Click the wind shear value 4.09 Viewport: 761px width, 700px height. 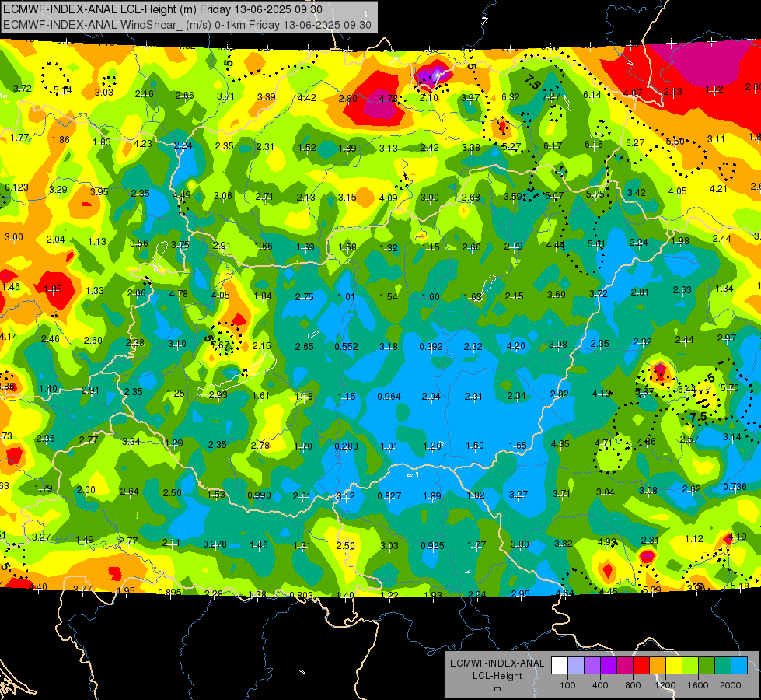(388, 198)
